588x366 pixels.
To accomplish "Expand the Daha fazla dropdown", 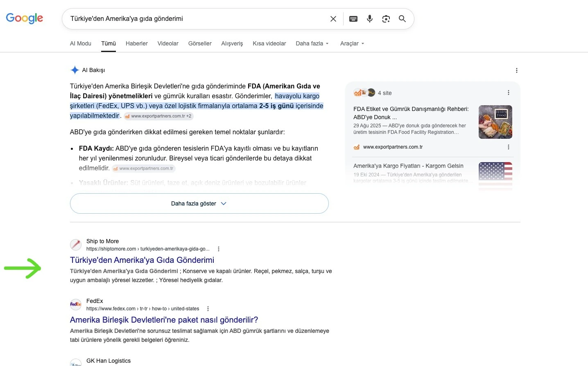I will pyautogui.click(x=312, y=43).
